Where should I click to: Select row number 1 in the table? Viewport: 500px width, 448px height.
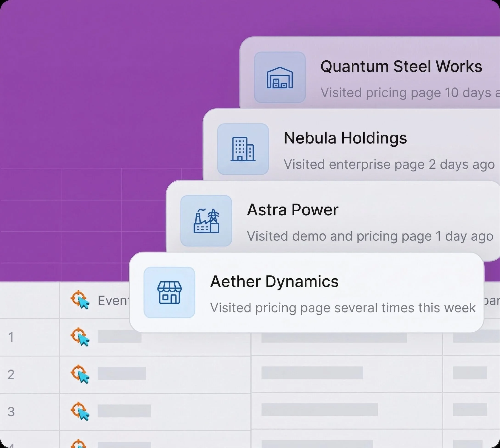tap(11, 337)
